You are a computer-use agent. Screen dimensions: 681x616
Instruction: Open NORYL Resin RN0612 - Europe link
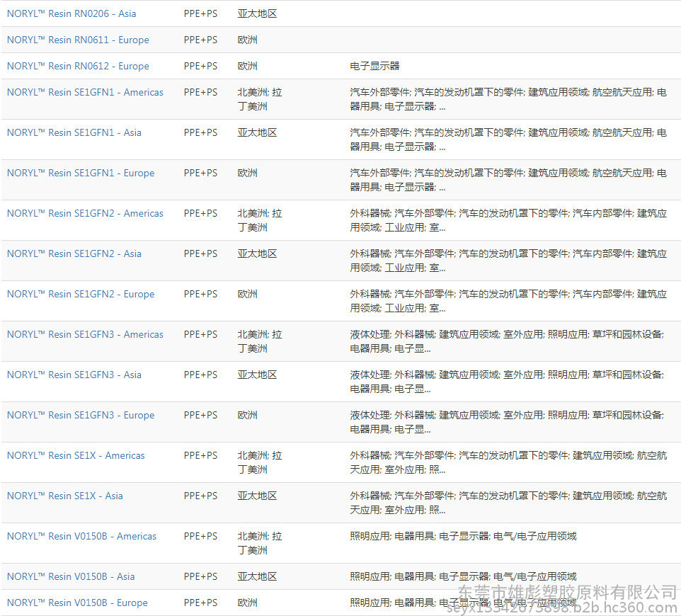click(x=78, y=66)
